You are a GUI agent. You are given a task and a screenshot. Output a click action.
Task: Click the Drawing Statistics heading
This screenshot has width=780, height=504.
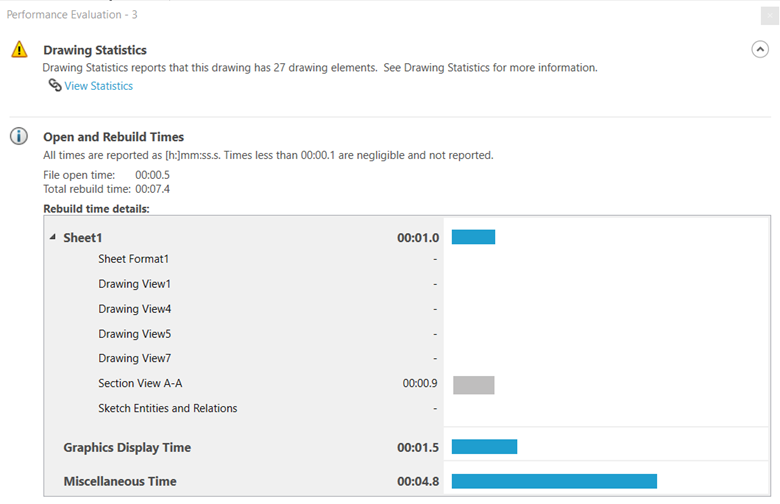click(95, 50)
